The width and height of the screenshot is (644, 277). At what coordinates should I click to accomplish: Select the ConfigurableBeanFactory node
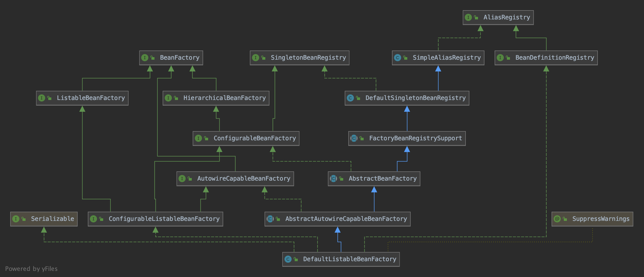click(x=246, y=138)
